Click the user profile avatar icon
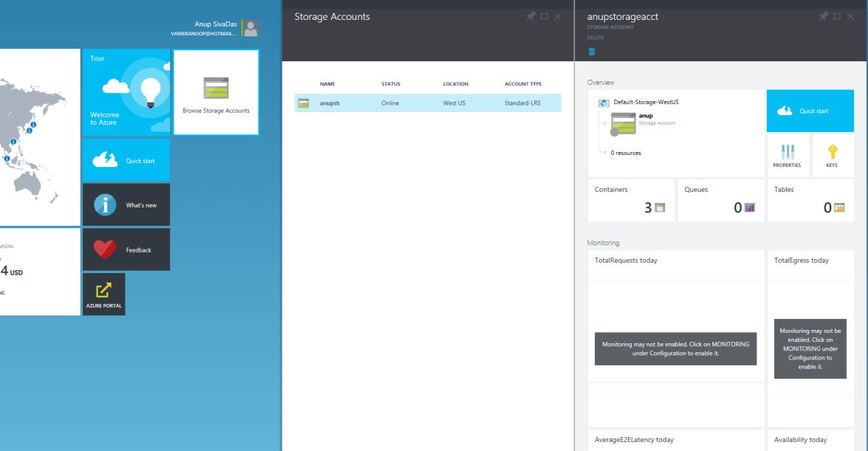The image size is (868, 451). (251, 28)
